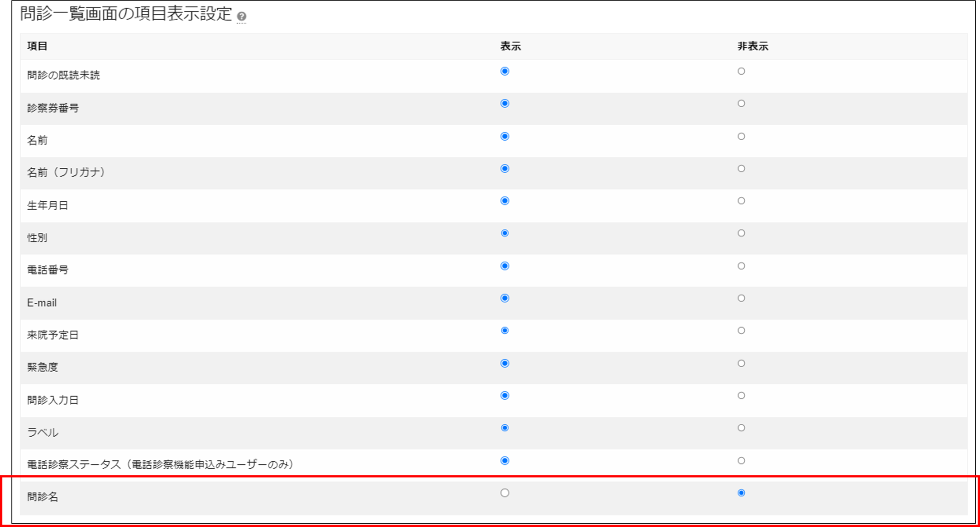Click the help question mark icon
This screenshot has width=980, height=527.
(x=242, y=16)
